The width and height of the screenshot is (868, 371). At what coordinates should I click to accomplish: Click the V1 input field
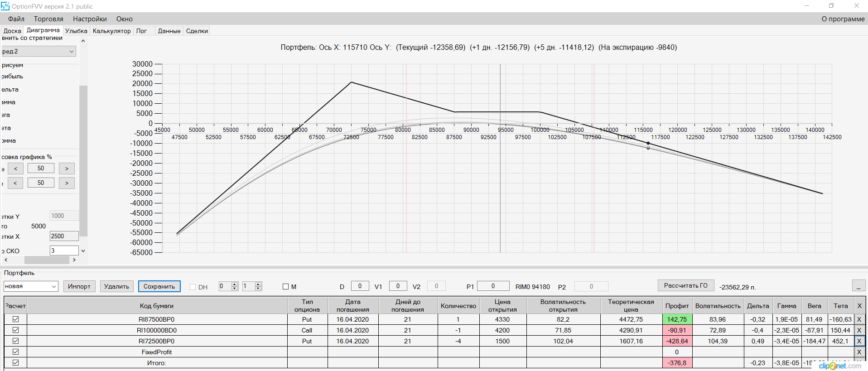coord(398,286)
